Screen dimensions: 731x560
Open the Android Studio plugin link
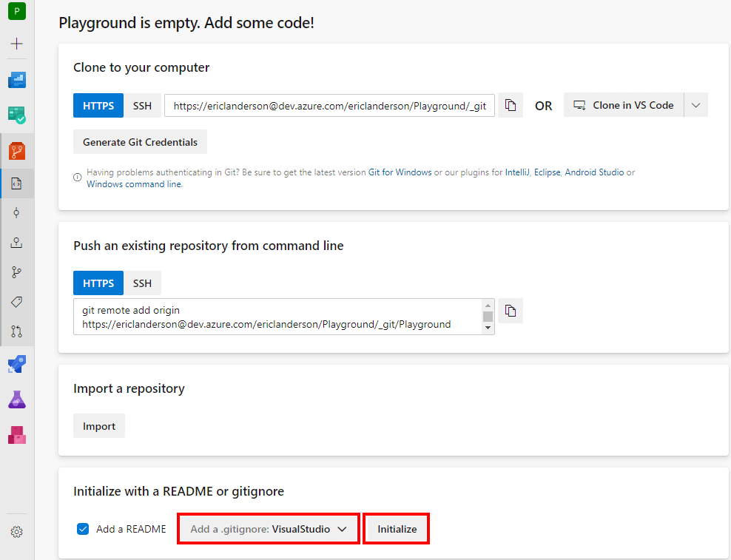tap(594, 172)
